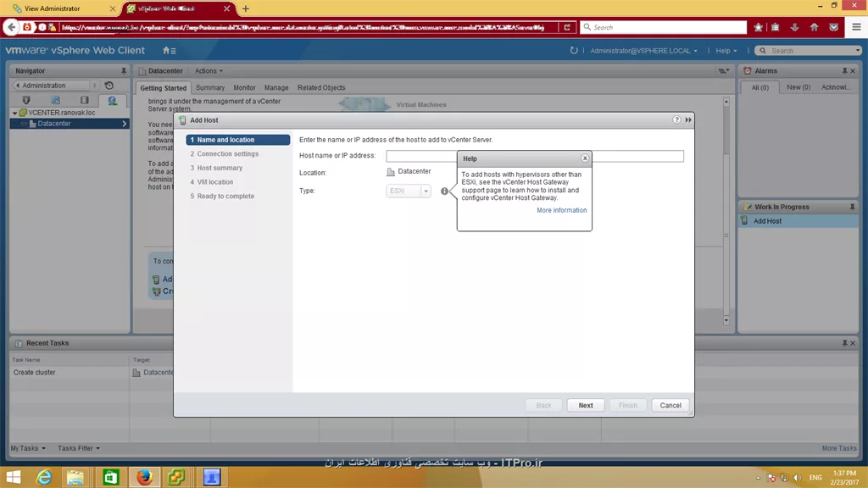
Task: Expand the vSphere search options arrow
Action: 858,50
